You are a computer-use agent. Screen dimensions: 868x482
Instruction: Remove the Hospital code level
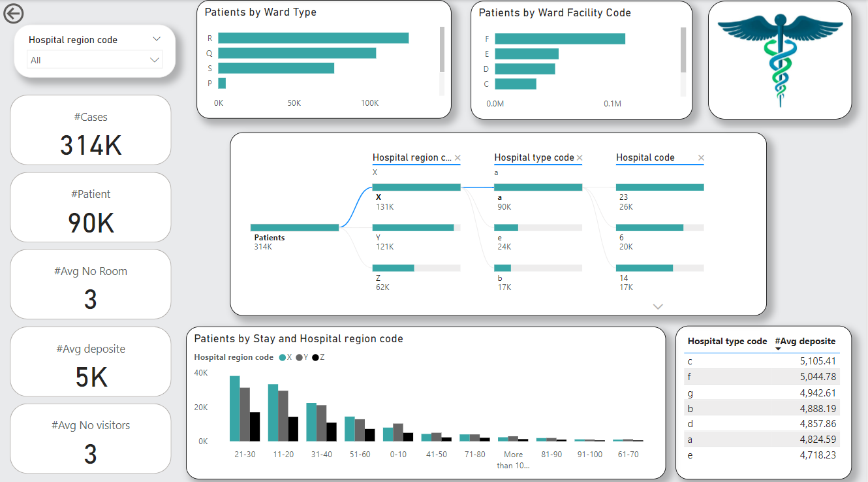click(701, 157)
